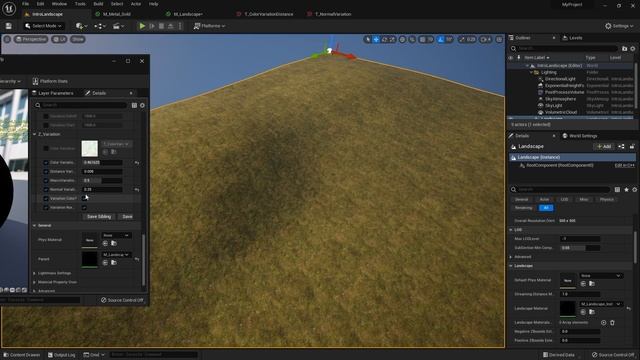The image size is (640, 360).
Task: Click the Content Drawer button
Action: point(22,355)
